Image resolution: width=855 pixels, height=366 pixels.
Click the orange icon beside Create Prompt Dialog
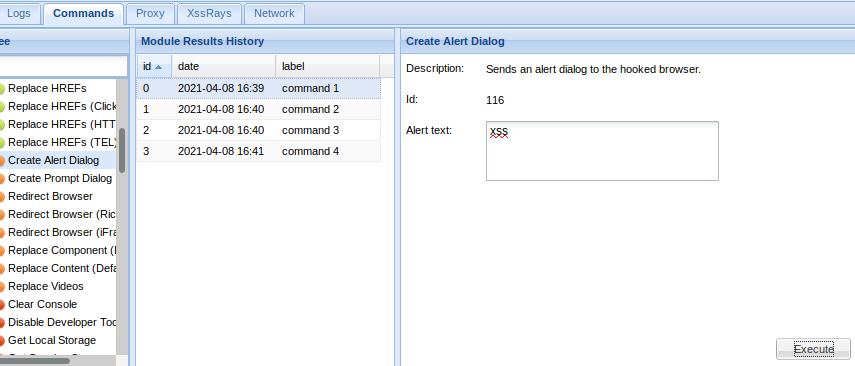coord(2,178)
